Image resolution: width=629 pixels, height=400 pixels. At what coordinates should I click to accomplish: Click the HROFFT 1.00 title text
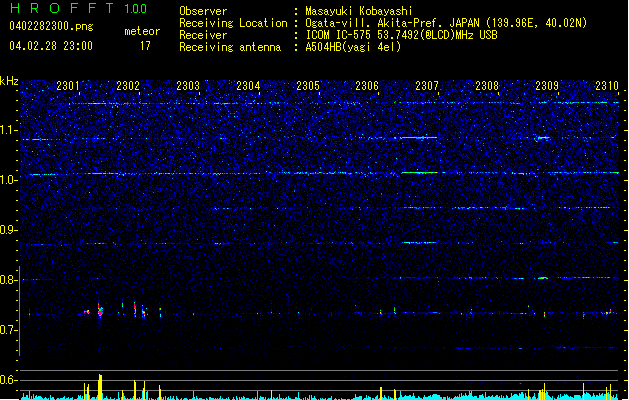pyautogui.click(x=79, y=8)
